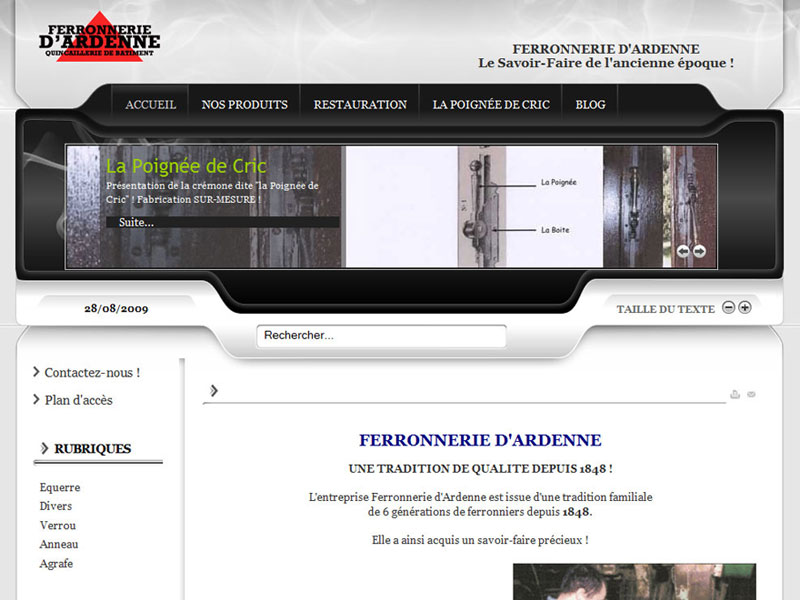Select the Equerre category

(x=60, y=487)
